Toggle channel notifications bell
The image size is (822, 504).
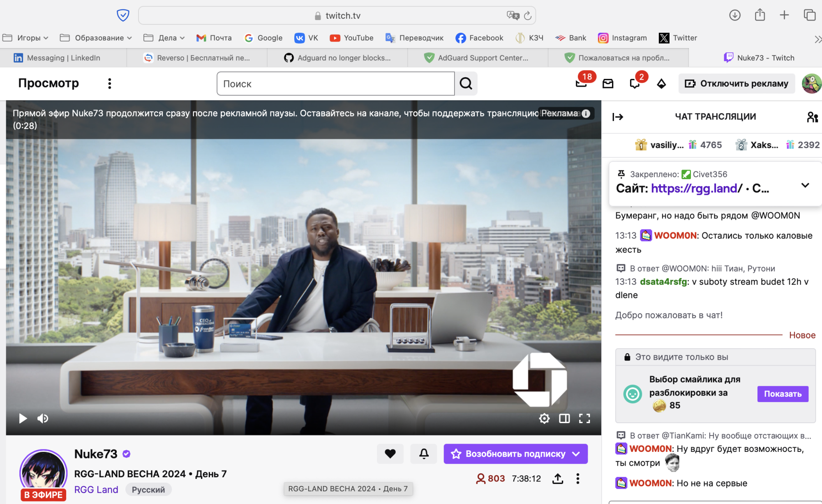pyautogui.click(x=424, y=453)
